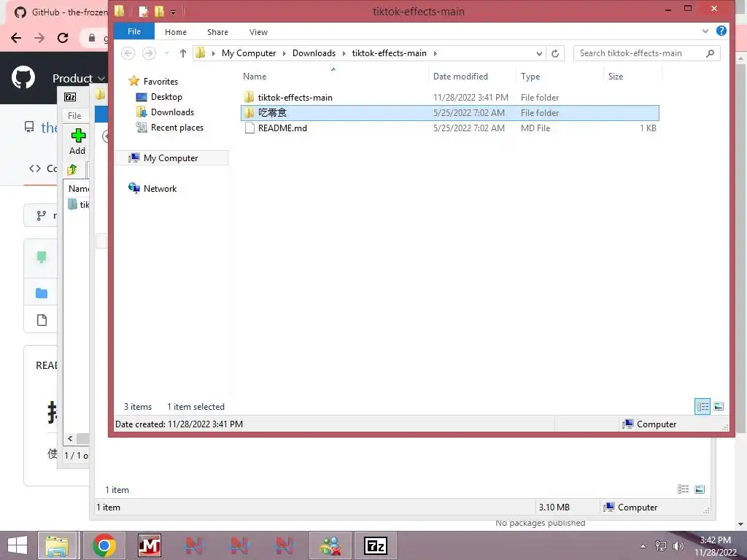
Task: Open the Malwarebytes taskbar icon
Action: click(x=150, y=545)
